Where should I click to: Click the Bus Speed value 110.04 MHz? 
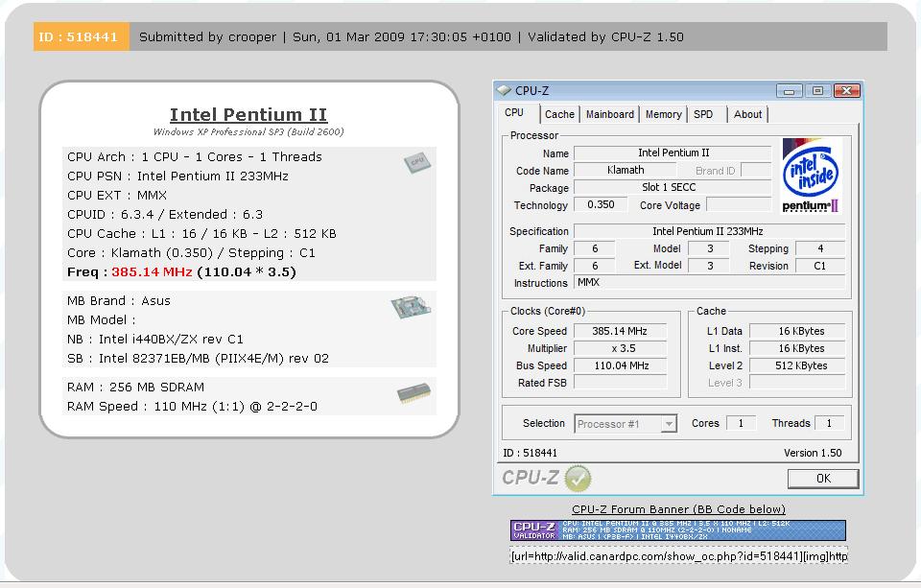point(621,365)
